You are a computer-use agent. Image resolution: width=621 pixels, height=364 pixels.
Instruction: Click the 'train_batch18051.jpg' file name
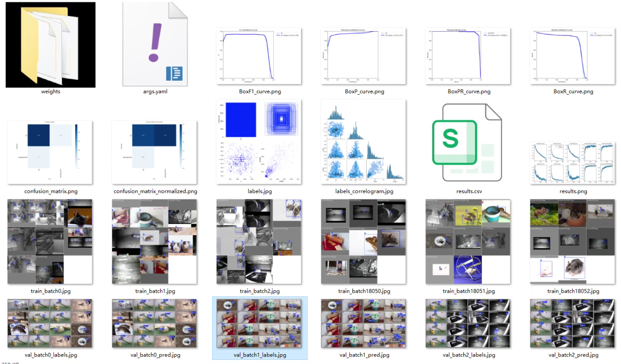point(468,291)
